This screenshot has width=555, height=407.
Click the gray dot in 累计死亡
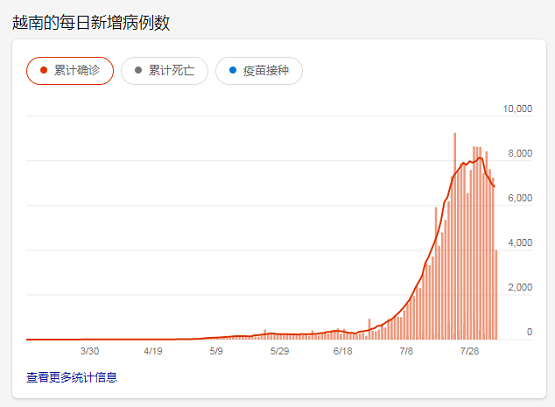[x=138, y=70]
